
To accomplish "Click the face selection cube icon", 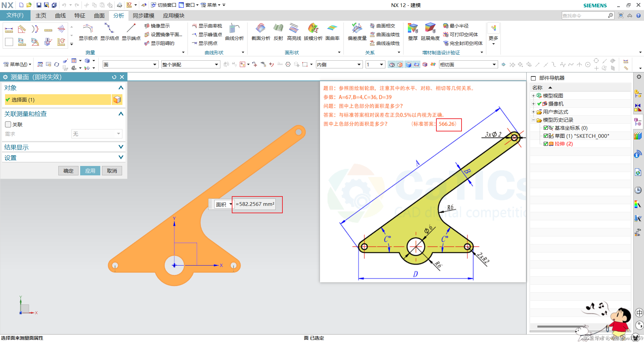I will 117,100.
